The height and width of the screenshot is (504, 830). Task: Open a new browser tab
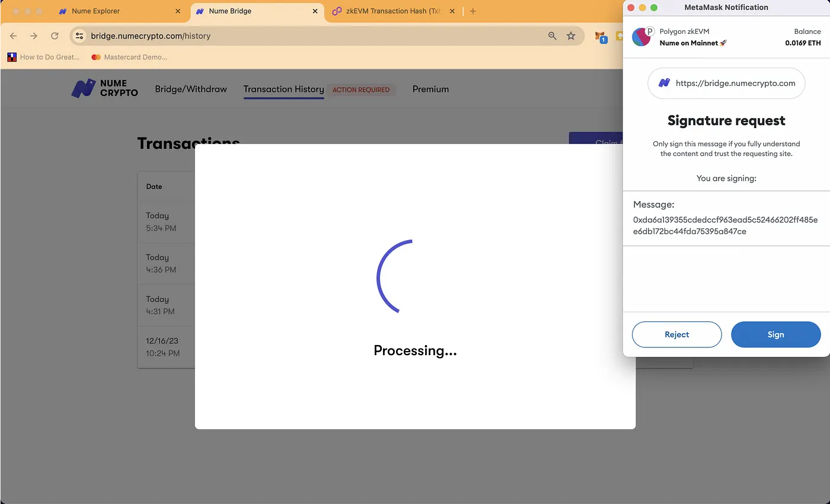tap(473, 11)
